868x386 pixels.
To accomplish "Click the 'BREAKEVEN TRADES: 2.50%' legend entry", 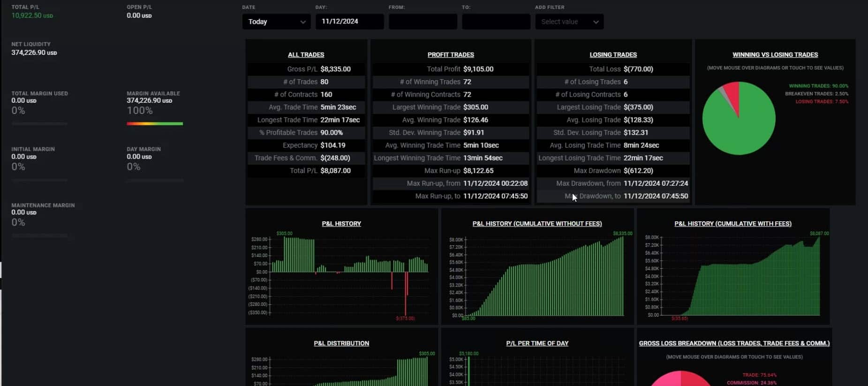I will [817, 94].
